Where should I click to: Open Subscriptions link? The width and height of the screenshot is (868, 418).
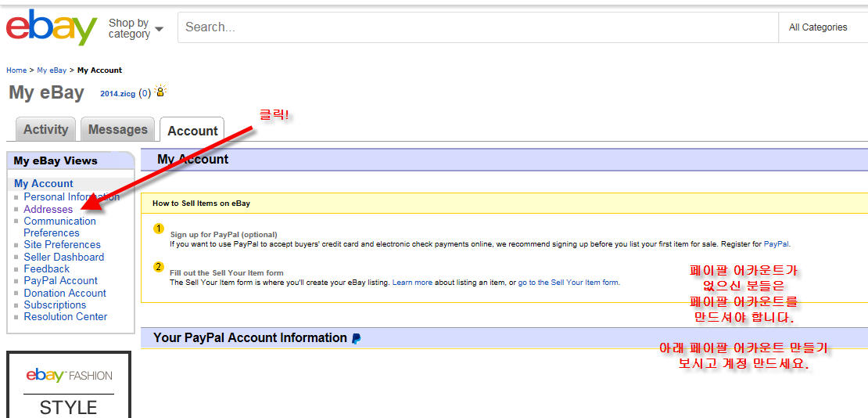click(55, 305)
